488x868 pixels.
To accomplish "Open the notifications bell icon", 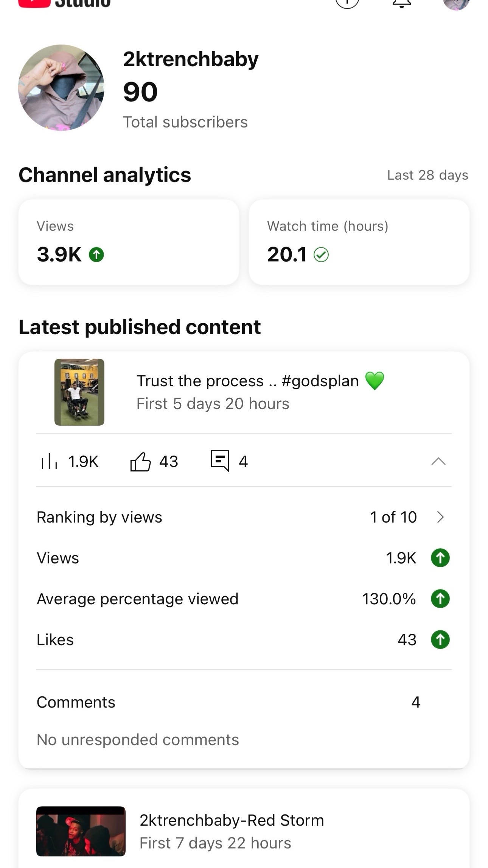I will tap(401, 3).
